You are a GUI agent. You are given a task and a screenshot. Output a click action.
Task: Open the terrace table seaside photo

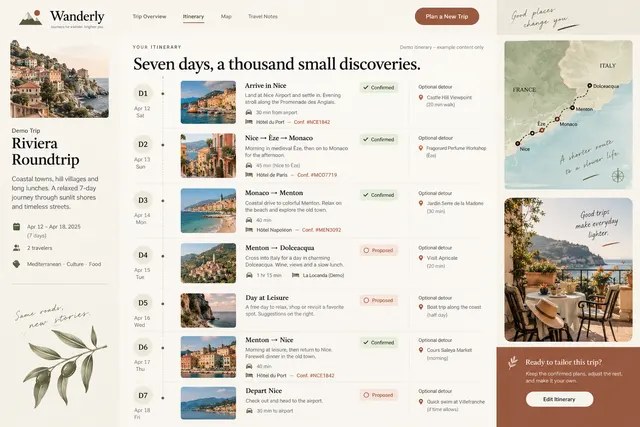[x=568, y=270]
